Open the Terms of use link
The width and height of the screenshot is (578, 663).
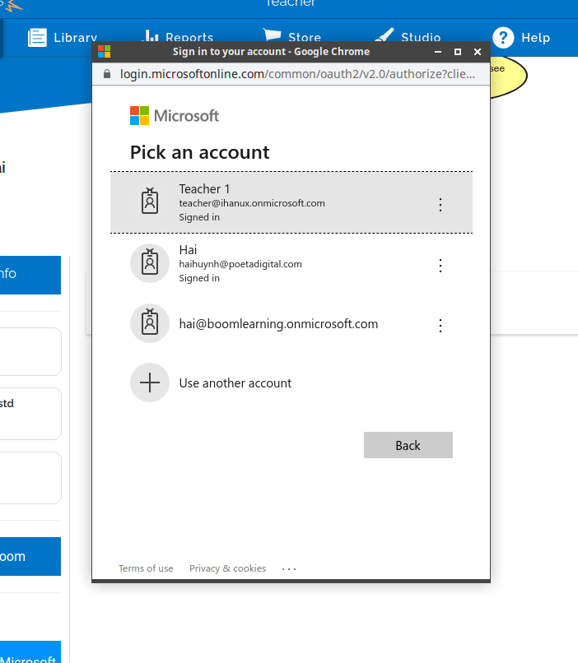pyautogui.click(x=146, y=568)
